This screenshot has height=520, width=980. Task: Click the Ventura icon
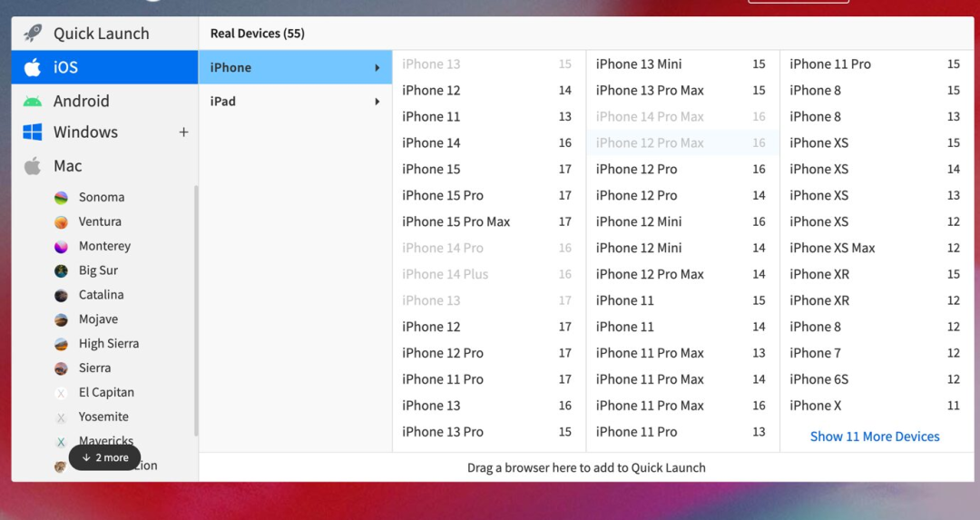tap(61, 221)
